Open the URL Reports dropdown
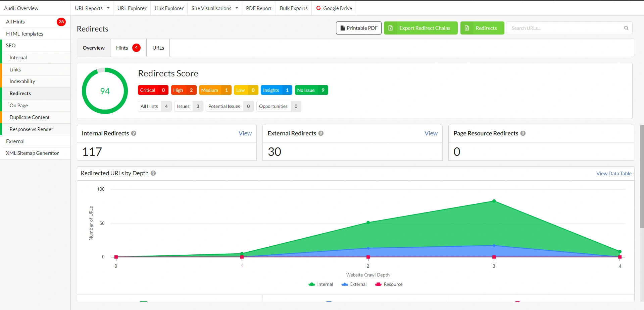 [92, 8]
